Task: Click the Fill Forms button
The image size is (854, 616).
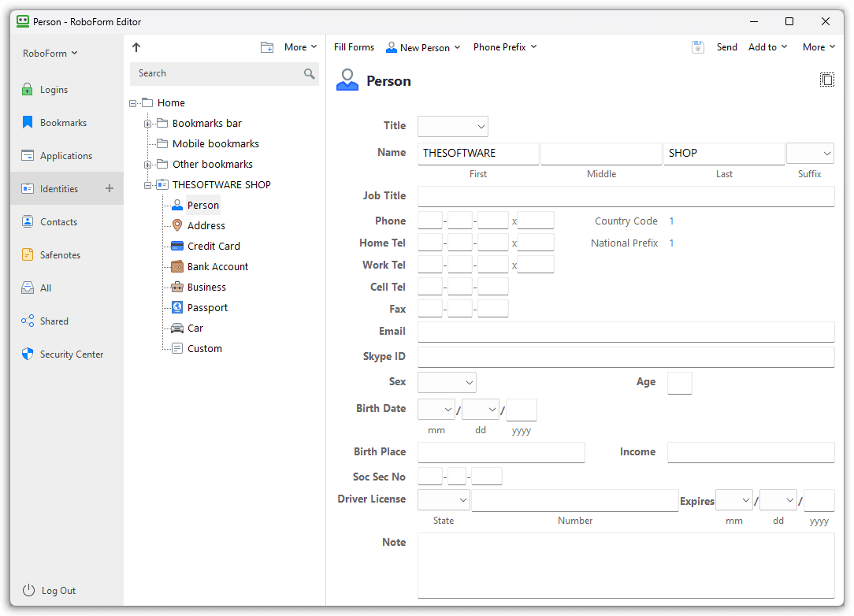Action: [354, 47]
